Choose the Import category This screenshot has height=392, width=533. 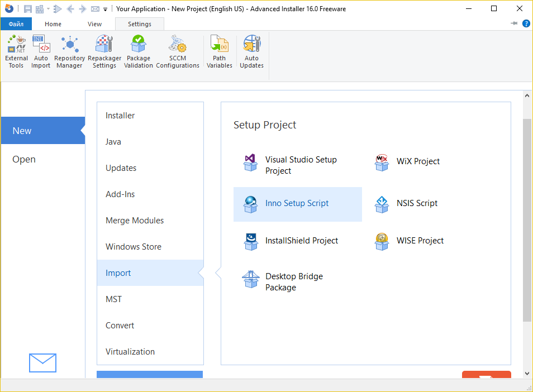tap(150, 273)
